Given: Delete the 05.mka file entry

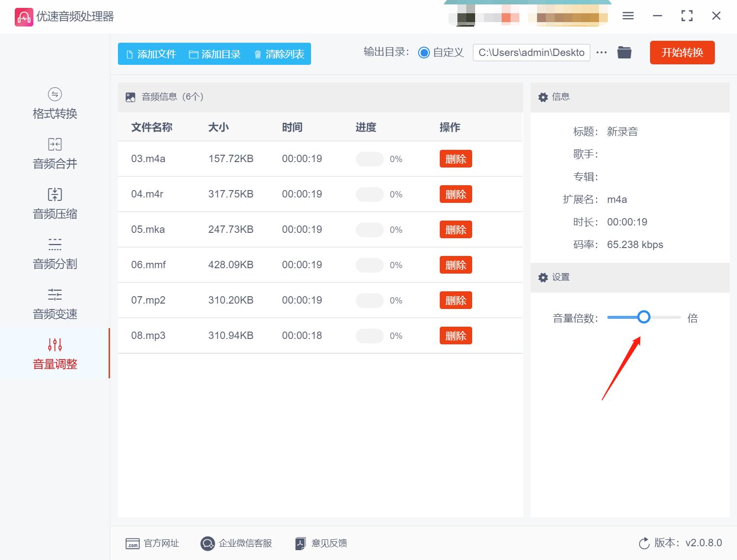Looking at the screenshot, I should pyautogui.click(x=455, y=229).
